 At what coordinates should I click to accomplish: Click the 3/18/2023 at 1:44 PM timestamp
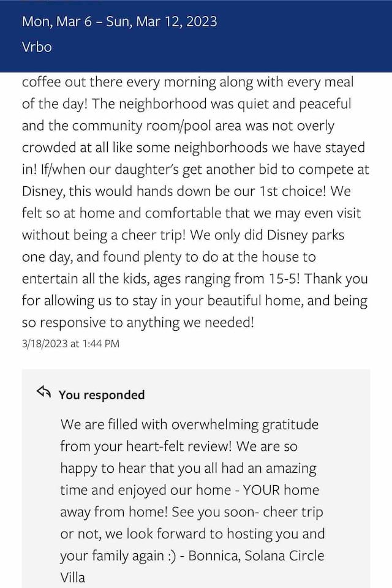click(x=70, y=344)
